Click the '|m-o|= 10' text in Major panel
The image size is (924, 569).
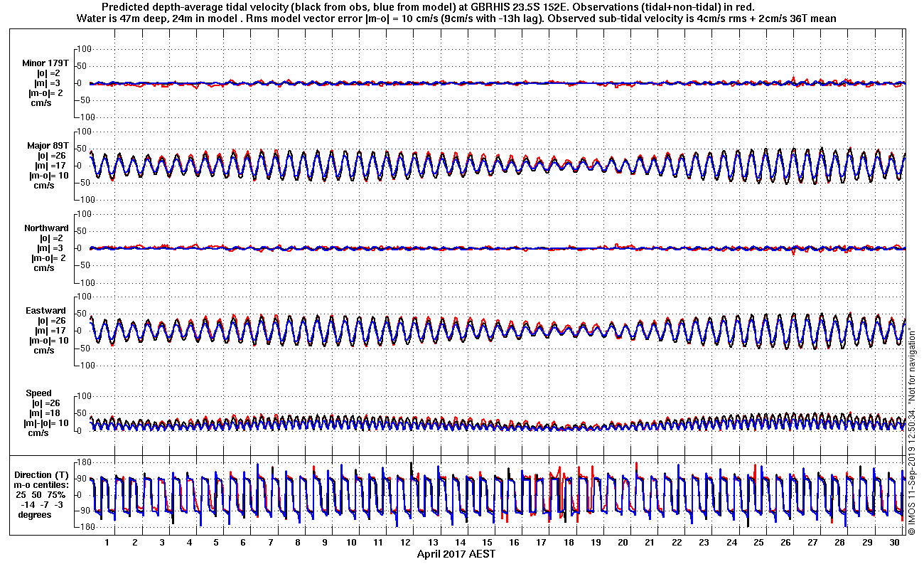coord(48,176)
